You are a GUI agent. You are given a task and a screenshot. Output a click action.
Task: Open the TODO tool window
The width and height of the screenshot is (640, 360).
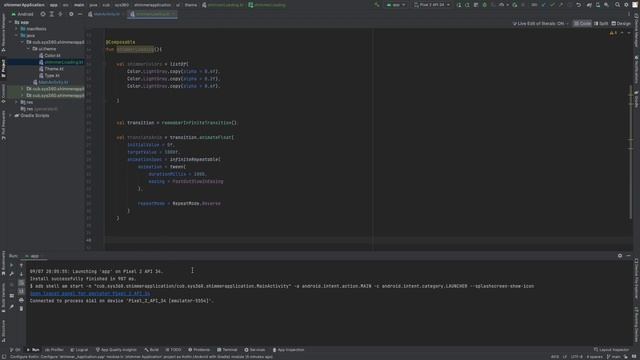coord(173,350)
